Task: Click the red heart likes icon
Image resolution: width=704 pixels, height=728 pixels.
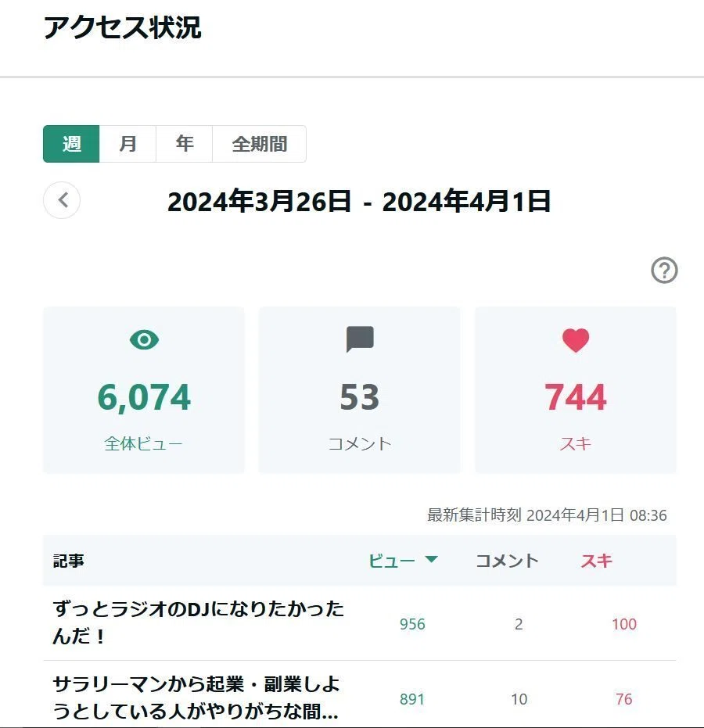Action: click(576, 340)
